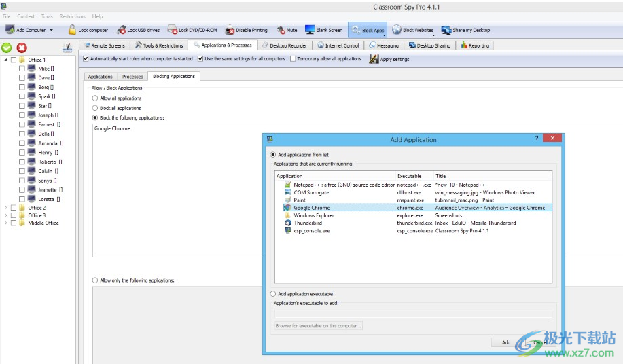
Task: Enable Temporary allow all applications checkbox
Action: click(293, 58)
